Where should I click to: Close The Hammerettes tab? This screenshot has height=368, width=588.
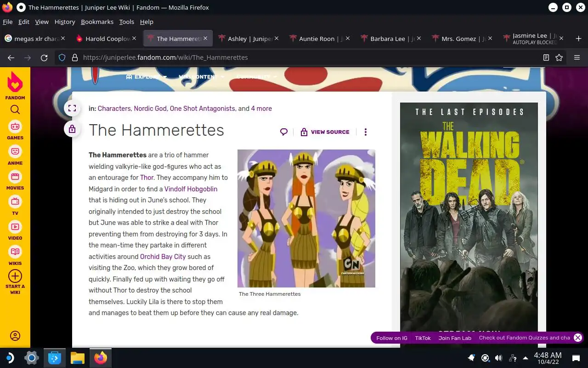point(205,39)
